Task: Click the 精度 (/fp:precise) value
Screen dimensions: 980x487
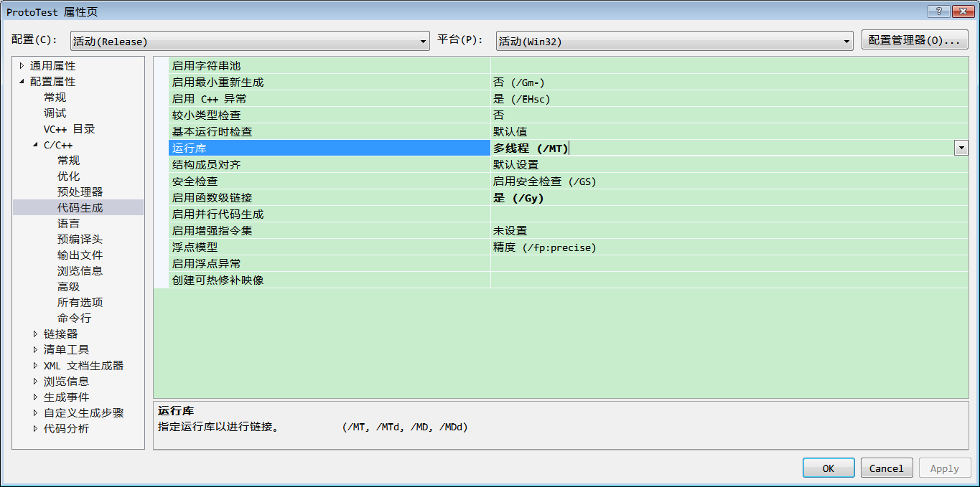Action: 729,247
